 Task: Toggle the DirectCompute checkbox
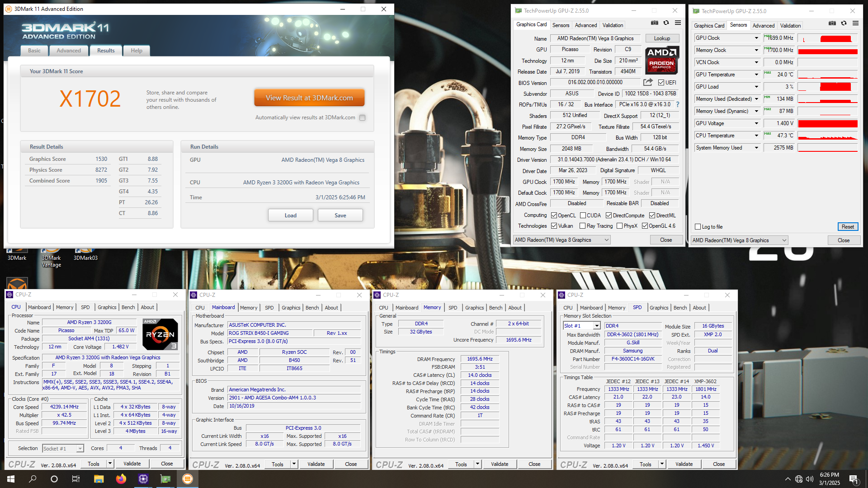pyautogui.click(x=609, y=216)
